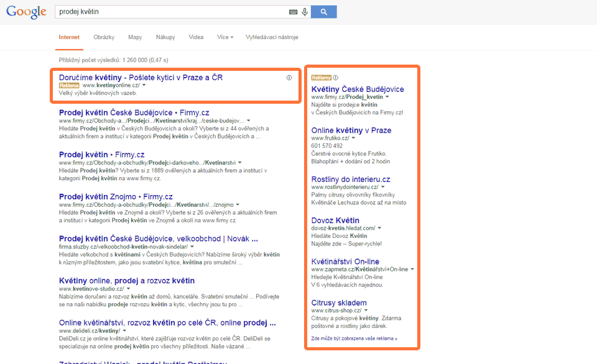
Task: Expand arrow next to www.rostlinydointerieru.cz URL
Action: coord(382,187)
